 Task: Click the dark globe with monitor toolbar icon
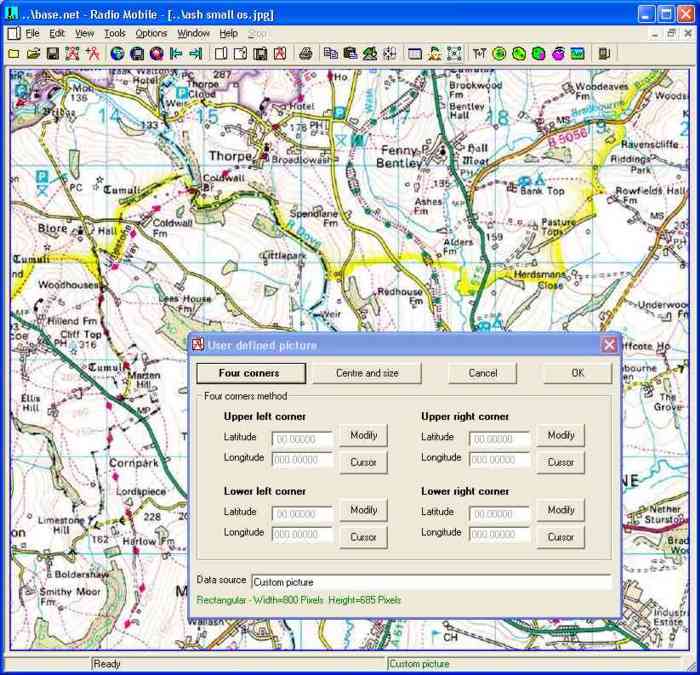pyautogui.click(x=137, y=54)
